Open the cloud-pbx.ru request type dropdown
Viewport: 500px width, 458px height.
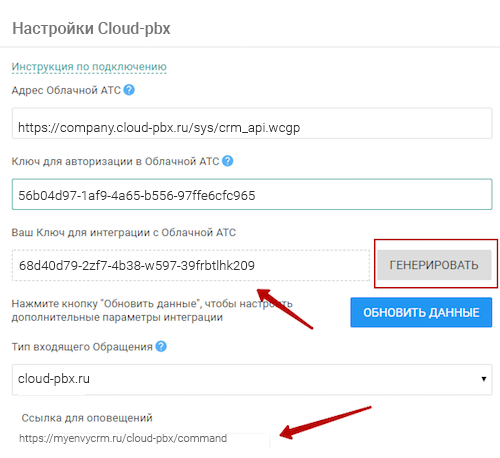coord(252,379)
